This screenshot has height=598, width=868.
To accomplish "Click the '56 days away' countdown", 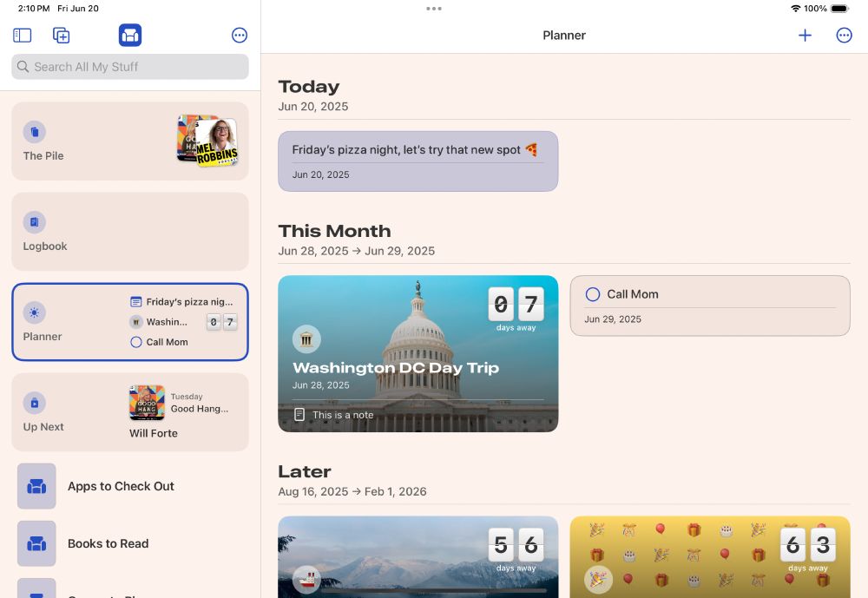I will (x=516, y=549).
